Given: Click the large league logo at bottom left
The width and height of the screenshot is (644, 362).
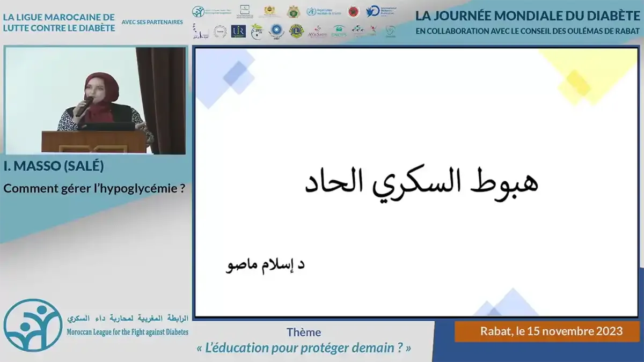Looking at the screenshot, I should pos(33,324).
